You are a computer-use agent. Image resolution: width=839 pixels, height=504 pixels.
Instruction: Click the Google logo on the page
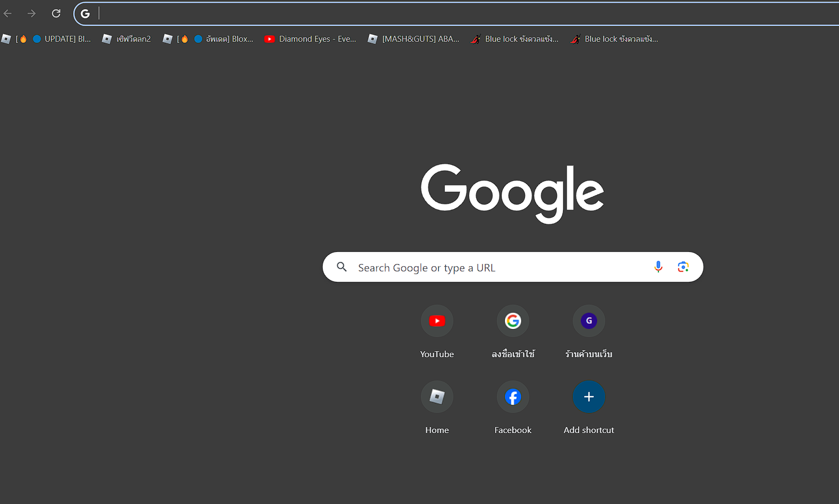[x=513, y=193]
